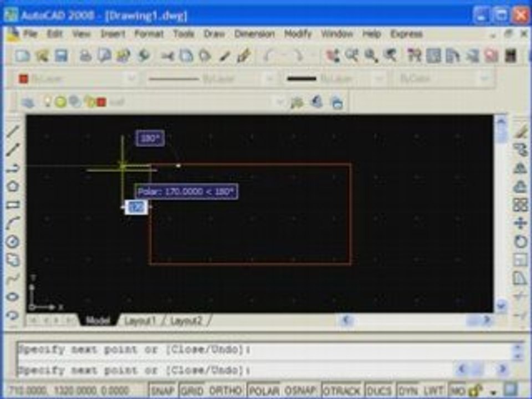Open the Layer Properties Manager icon
This screenshot has width=532, height=399.
(x=28, y=102)
